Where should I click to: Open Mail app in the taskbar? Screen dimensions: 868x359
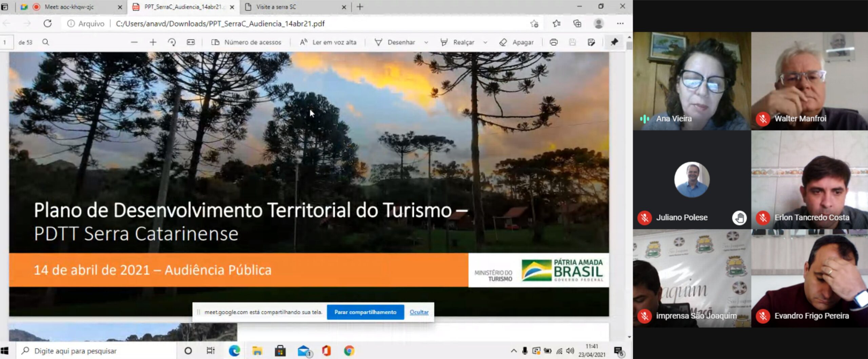tap(304, 351)
